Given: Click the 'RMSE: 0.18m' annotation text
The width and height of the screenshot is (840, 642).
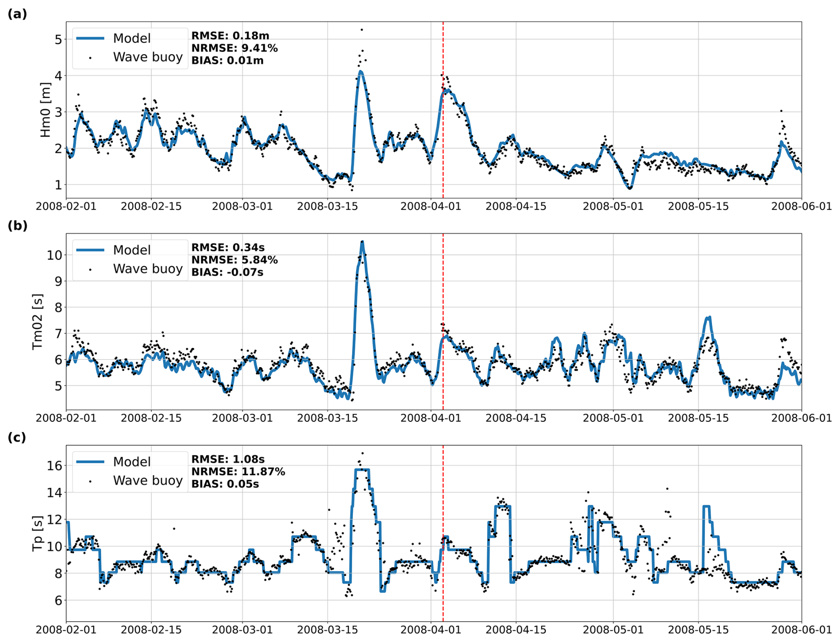Looking at the screenshot, I should (230, 36).
